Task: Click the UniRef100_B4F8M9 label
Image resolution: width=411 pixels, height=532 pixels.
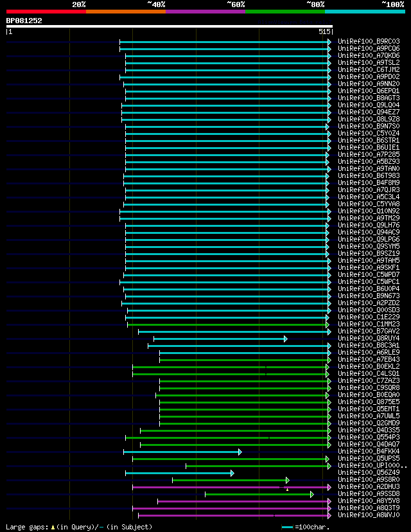Action: coord(369,182)
